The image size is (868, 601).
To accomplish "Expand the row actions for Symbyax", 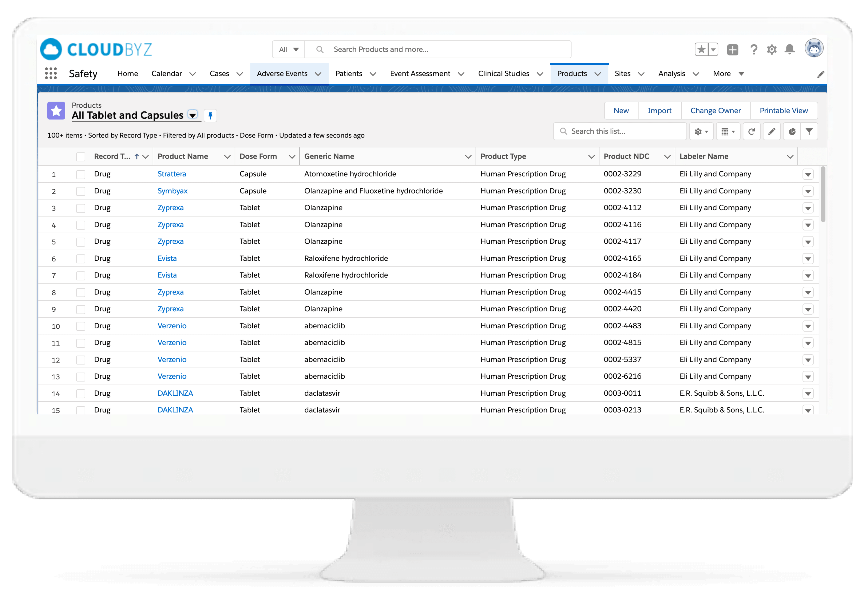I will tap(808, 191).
